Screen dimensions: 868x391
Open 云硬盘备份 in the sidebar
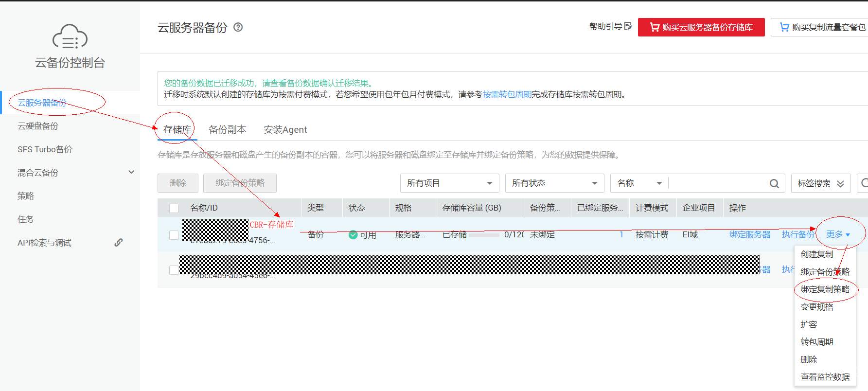38,126
